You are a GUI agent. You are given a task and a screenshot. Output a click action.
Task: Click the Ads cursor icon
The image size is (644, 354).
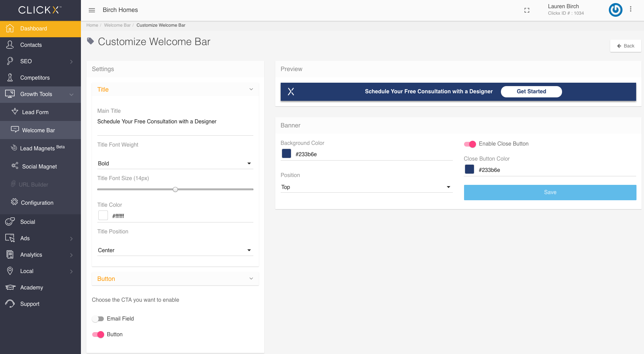click(10, 238)
